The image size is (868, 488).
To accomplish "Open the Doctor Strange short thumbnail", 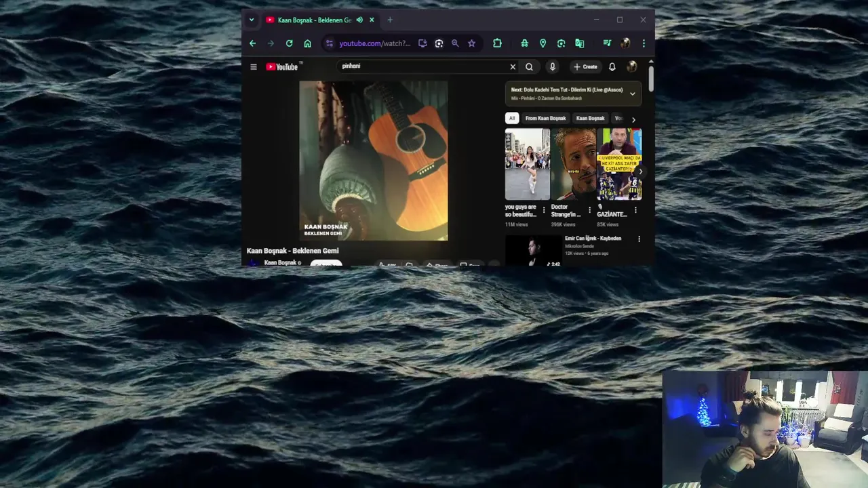I will tap(573, 164).
